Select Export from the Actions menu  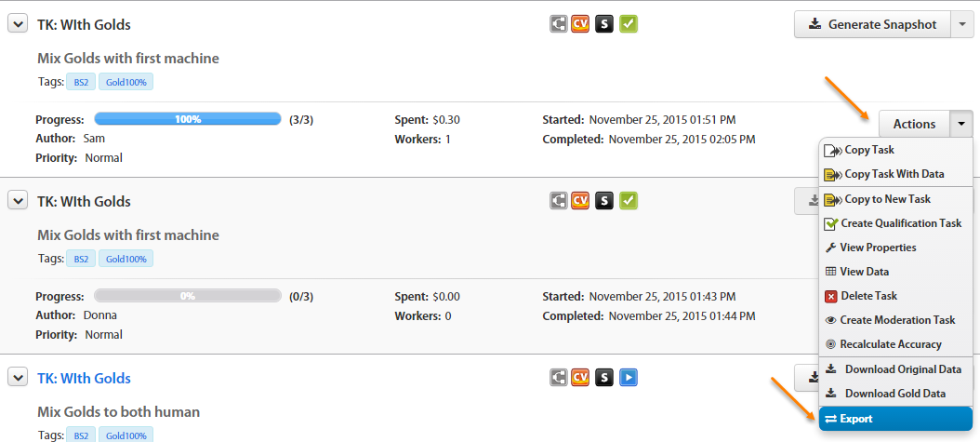(895, 419)
